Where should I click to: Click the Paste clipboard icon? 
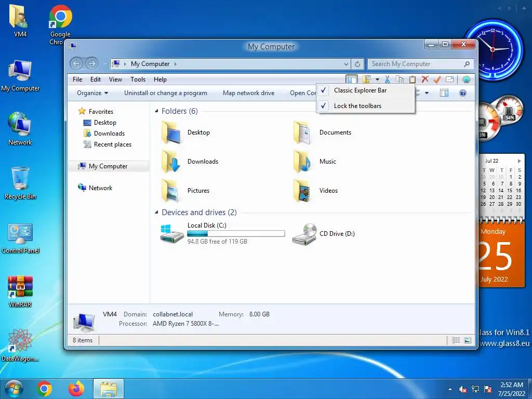click(x=412, y=79)
